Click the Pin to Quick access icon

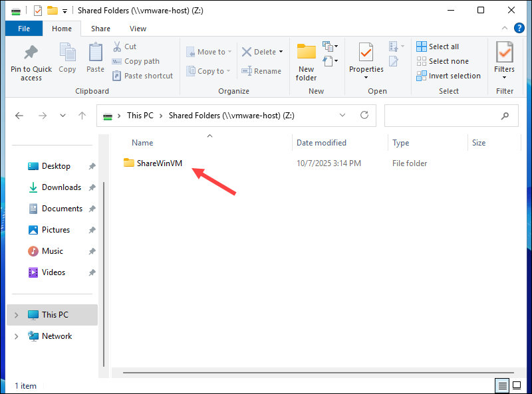31,53
